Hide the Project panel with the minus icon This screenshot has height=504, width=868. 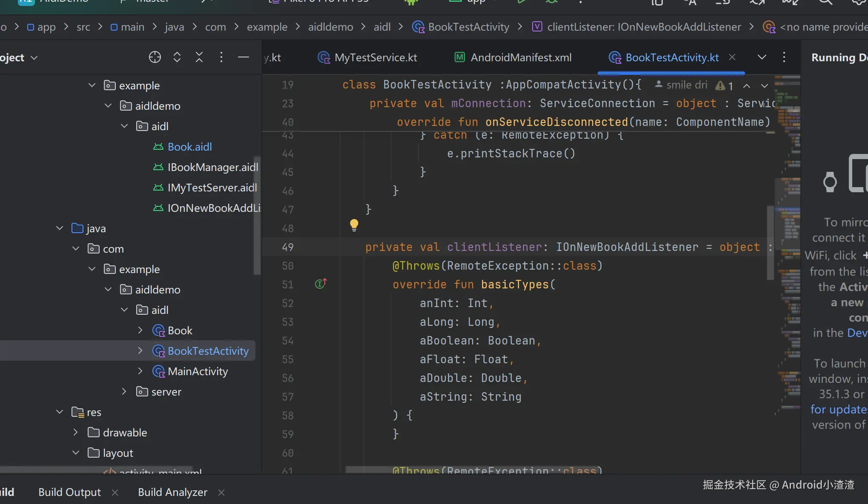coord(243,57)
